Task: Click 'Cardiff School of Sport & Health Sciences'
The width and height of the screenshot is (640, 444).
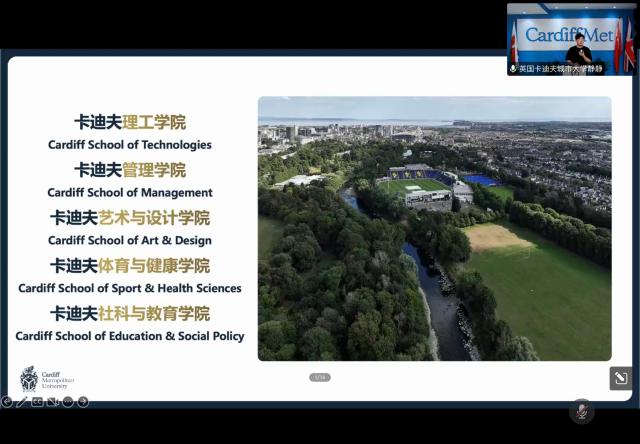Action: [x=130, y=288]
